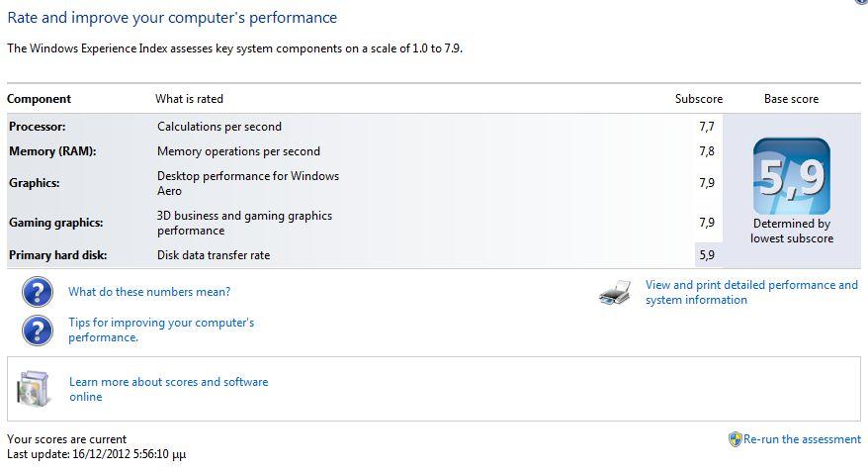Click the printer icon
This screenshot has width=868, height=471.
tap(615, 293)
